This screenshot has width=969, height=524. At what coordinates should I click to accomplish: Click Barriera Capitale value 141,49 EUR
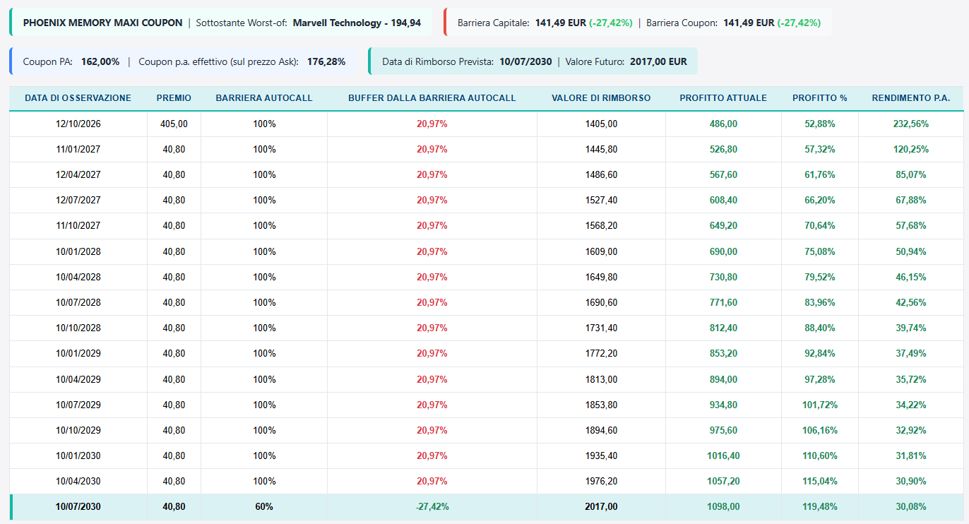point(561,23)
